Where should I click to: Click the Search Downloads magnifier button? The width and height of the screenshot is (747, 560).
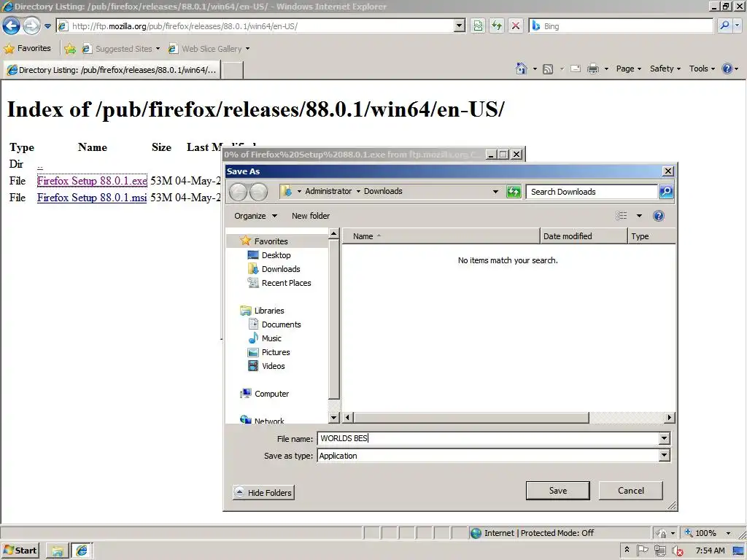pos(666,192)
